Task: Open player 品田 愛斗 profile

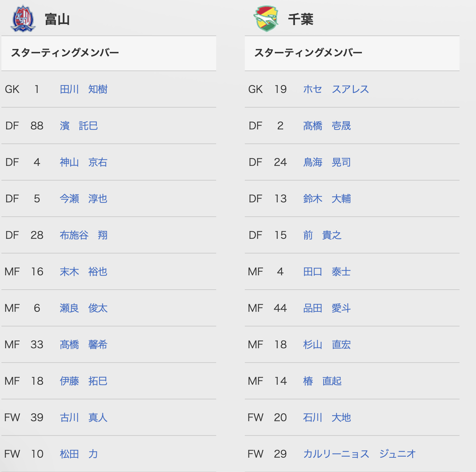Action: (x=327, y=308)
